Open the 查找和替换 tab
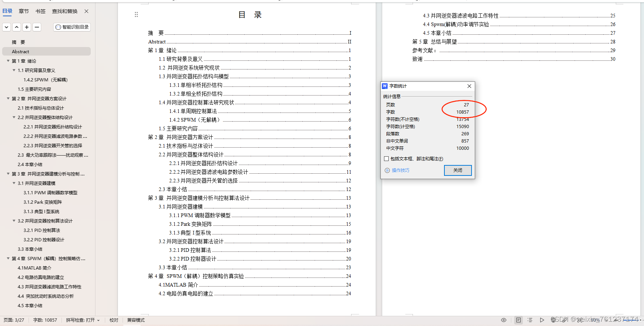 click(65, 11)
